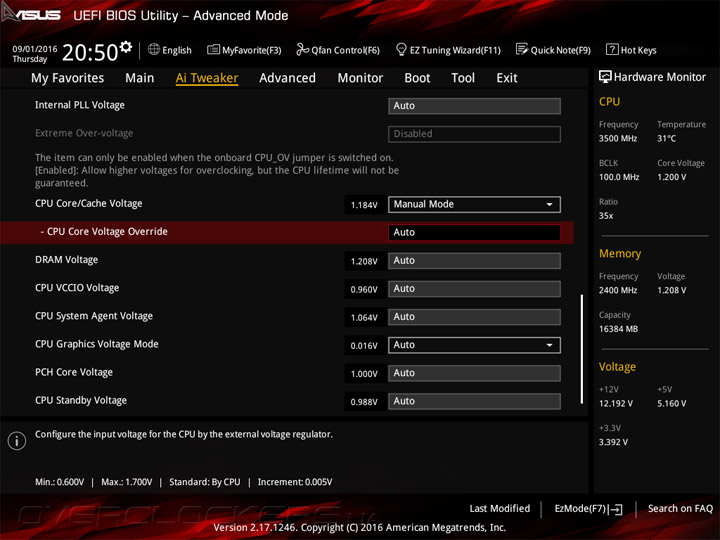Click the 0.988V standby voltage reading

364,402
